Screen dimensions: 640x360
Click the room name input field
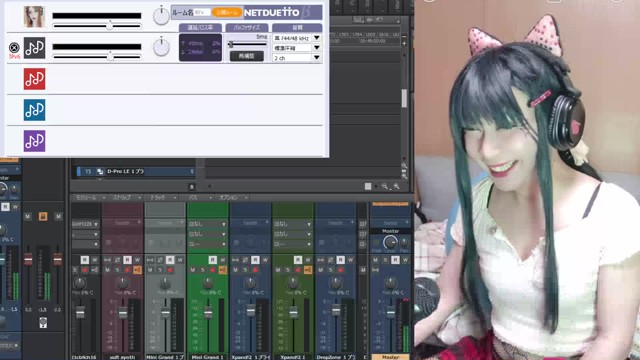pos(202,13)
